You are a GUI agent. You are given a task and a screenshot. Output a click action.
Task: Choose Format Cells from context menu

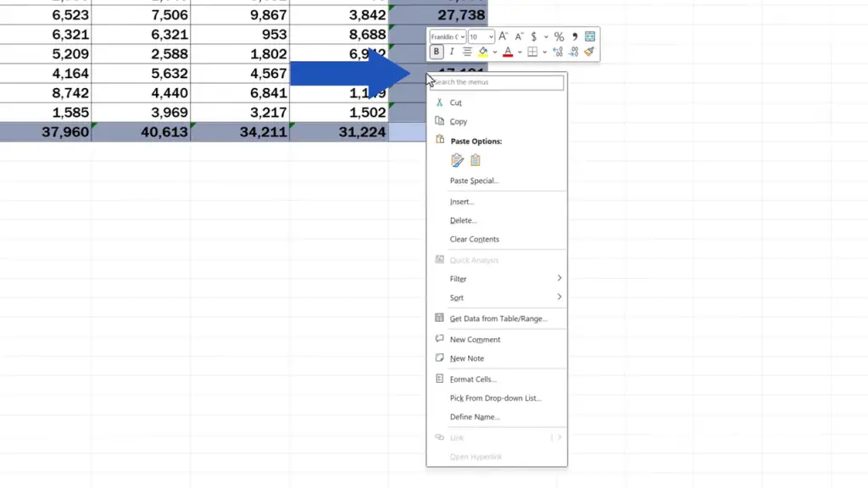[473, 380]
